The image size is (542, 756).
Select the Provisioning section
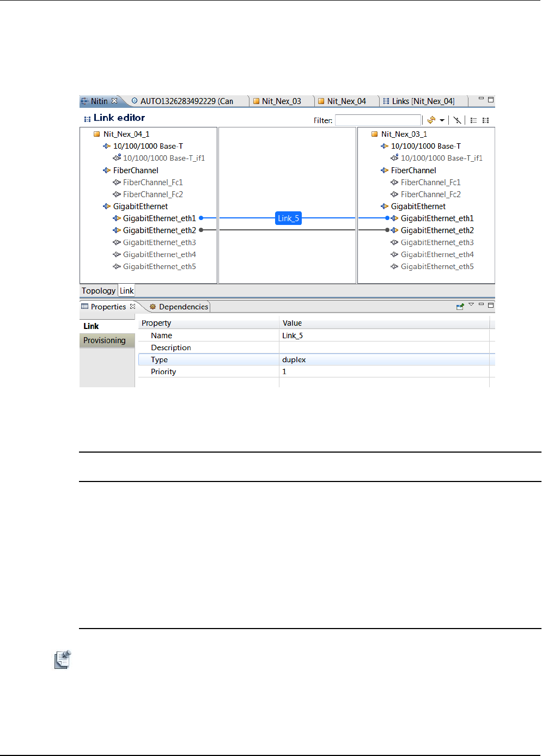coord(105,340)
